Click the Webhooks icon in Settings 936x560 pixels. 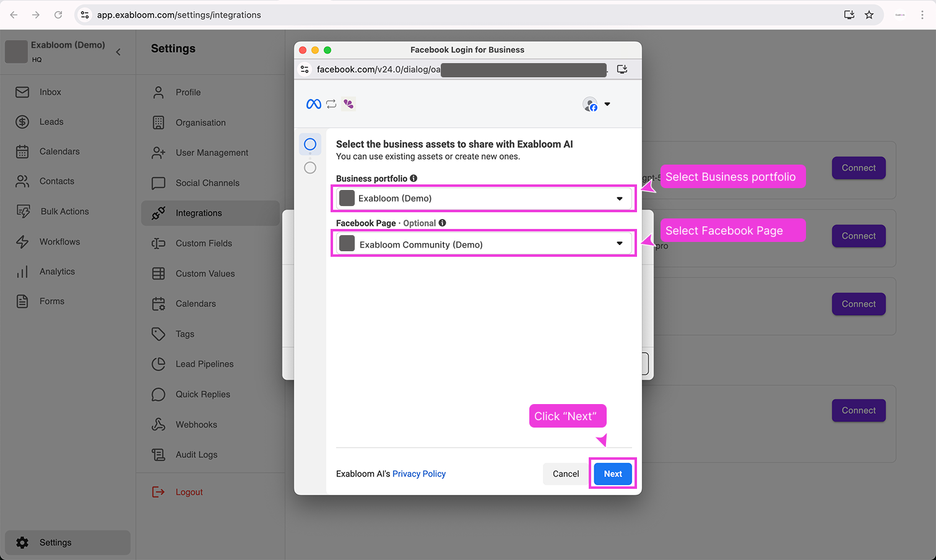click(x=158, y=424)
